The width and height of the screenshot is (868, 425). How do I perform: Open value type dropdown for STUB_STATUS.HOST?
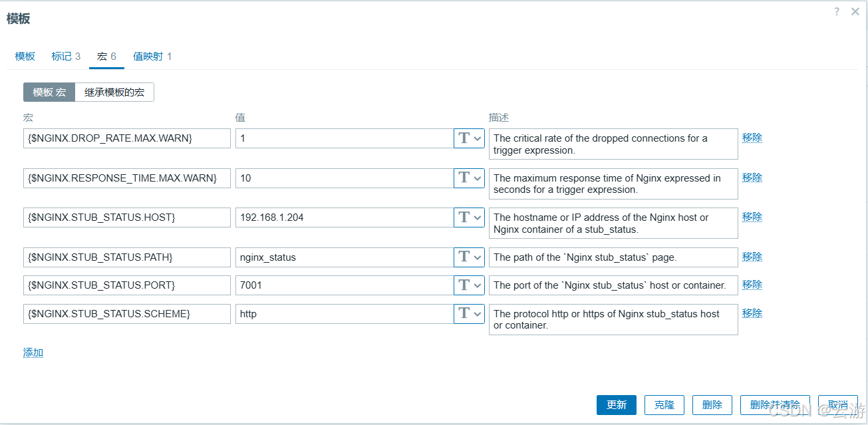469,217
